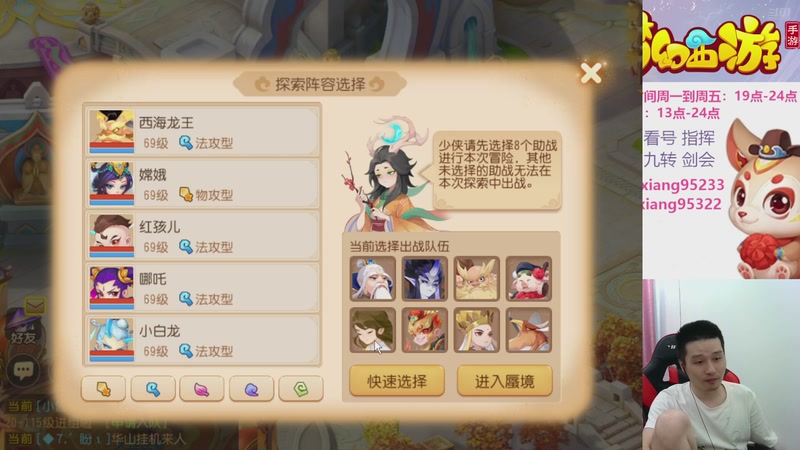This screenshot has width=800, height=450.
Task: Choose 哪吒 from the helper list
Action: [203, 287]
